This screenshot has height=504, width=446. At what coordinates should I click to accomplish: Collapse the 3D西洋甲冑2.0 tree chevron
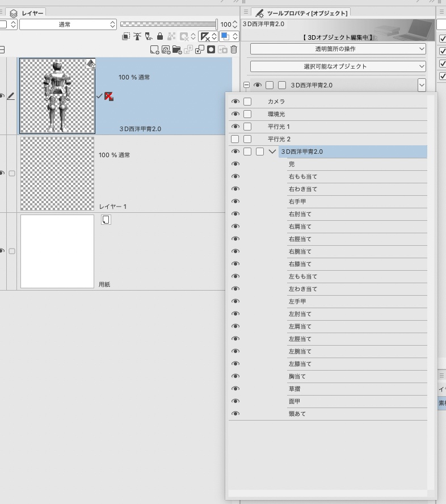coord(272,152)
